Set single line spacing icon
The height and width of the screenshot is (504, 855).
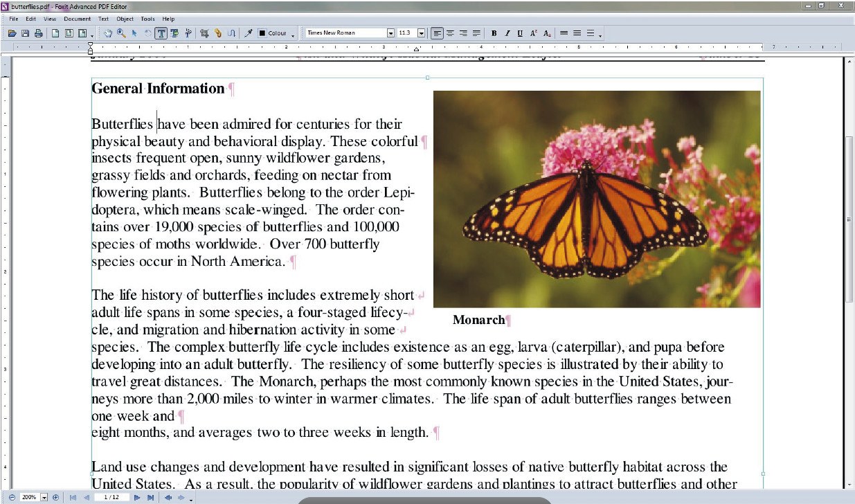coord(564,33)
